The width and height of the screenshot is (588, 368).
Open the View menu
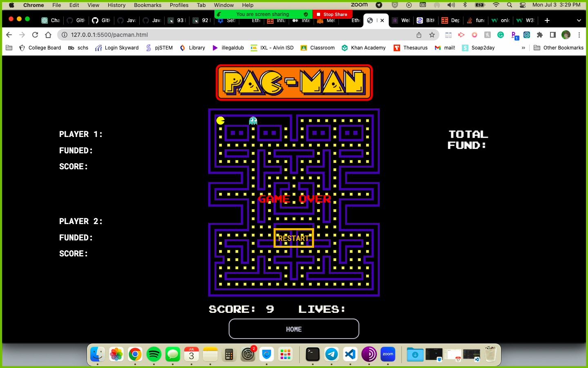(93, 5)
